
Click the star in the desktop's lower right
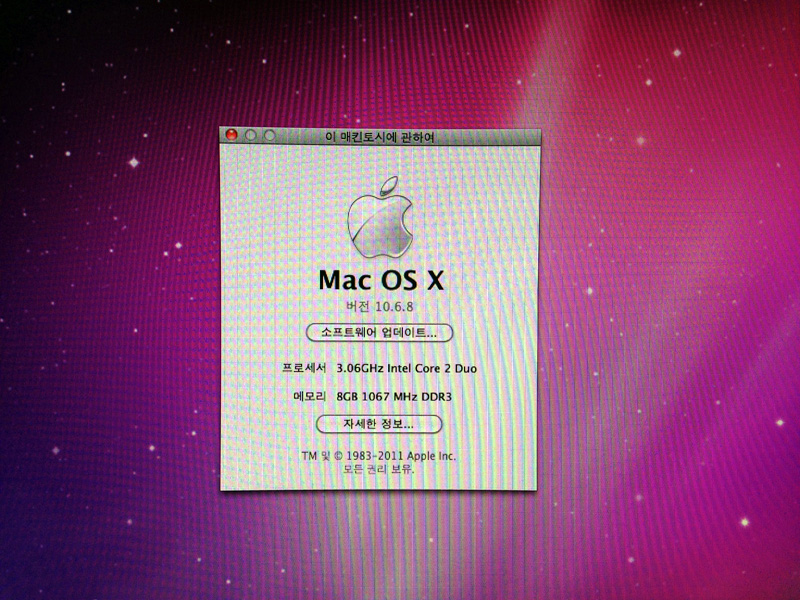(x=742, y=521)
